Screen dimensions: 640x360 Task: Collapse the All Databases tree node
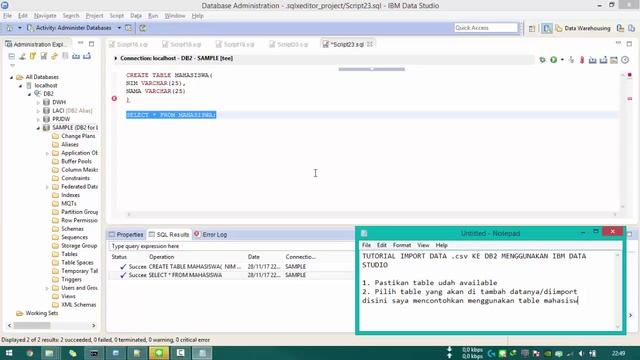coord(11,77)
